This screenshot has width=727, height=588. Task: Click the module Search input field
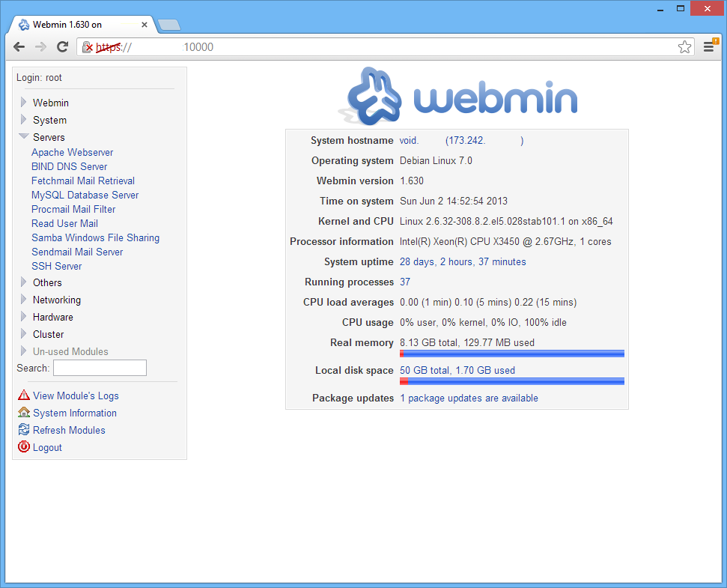[x=100, y=368]
